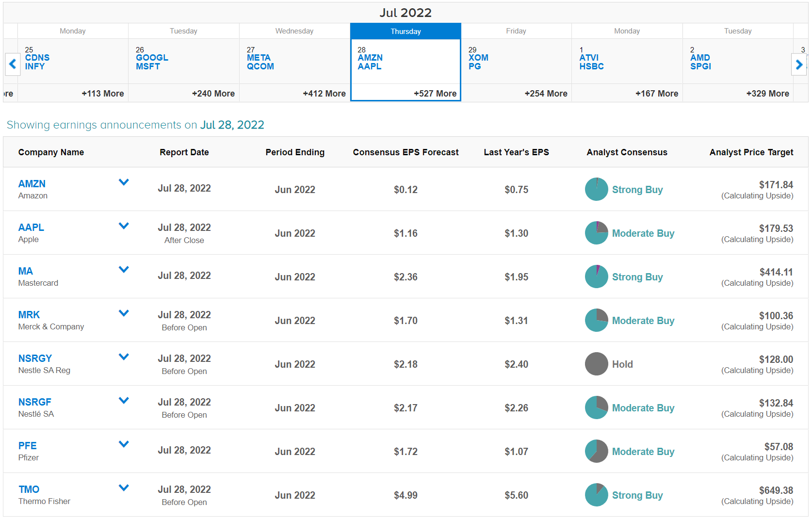Open TMO analyst consensus pie chart
The height and width of the screenshot is (521, 812).
[596, 495]
